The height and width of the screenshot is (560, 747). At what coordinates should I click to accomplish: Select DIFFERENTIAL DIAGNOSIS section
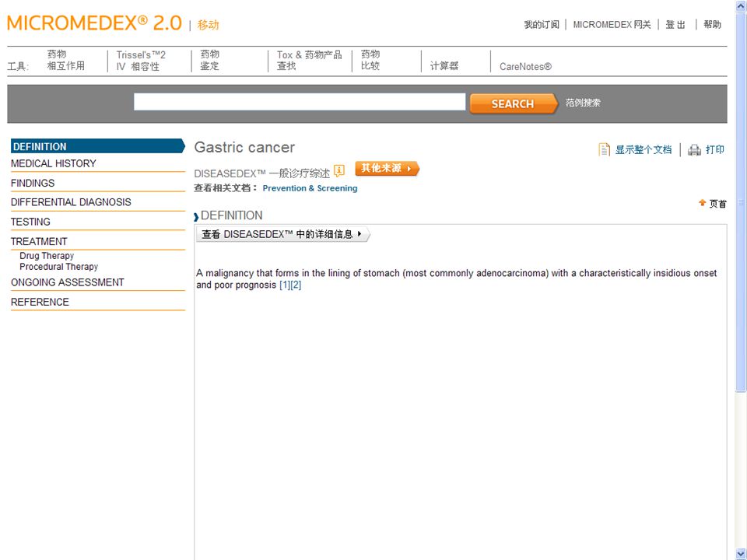click(x=71, y=202)
